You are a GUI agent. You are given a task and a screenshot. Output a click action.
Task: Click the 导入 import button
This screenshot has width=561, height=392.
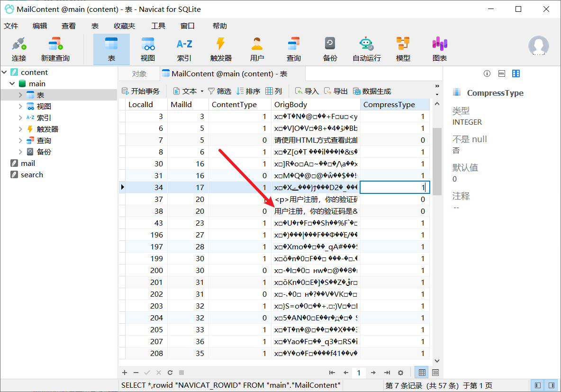(307, 91)
